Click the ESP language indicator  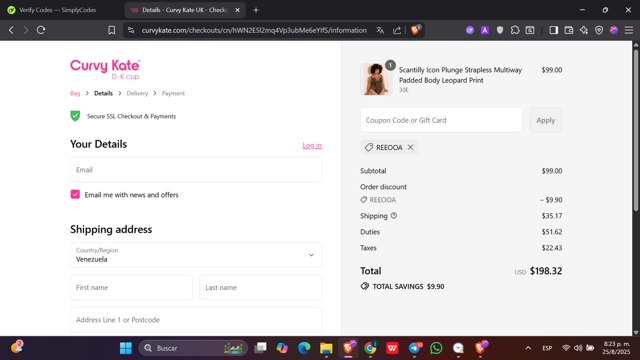click(x=547, y=348)
